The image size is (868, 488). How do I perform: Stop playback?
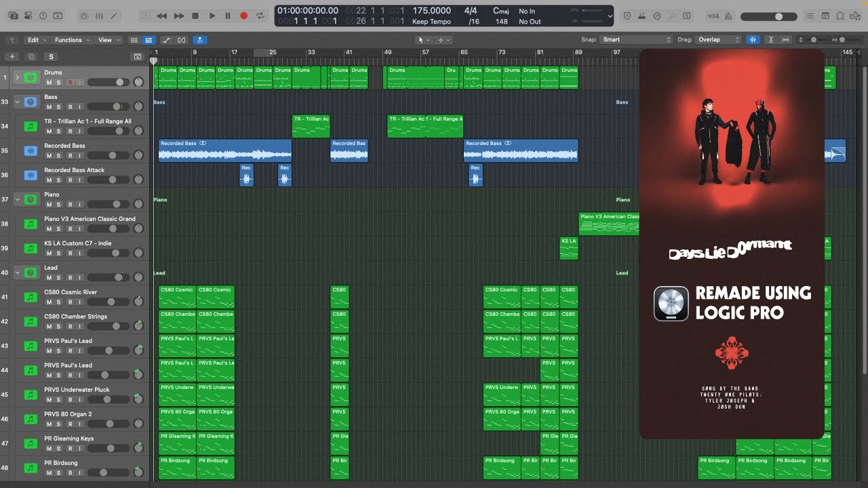click(195, 16)
